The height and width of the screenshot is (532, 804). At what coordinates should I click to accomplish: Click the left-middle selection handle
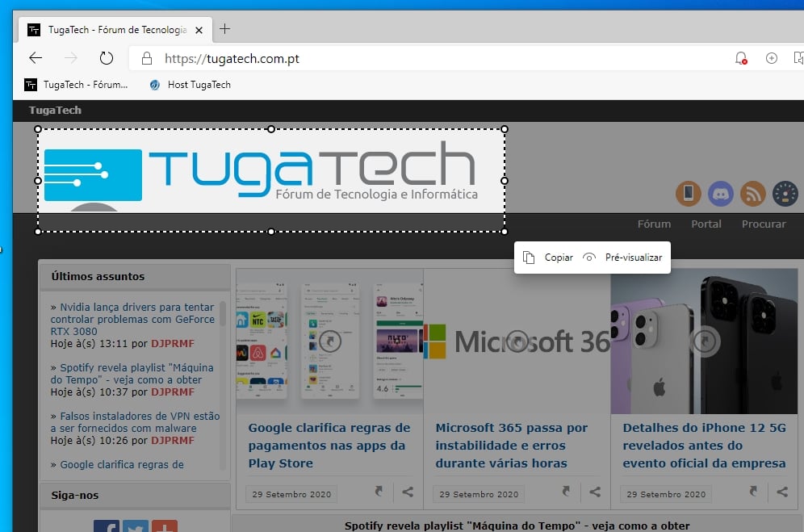38,181
